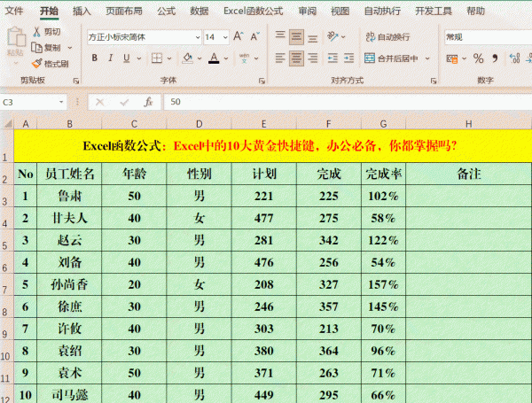Switch to 插入 (Insert) tab

(82, 11)
